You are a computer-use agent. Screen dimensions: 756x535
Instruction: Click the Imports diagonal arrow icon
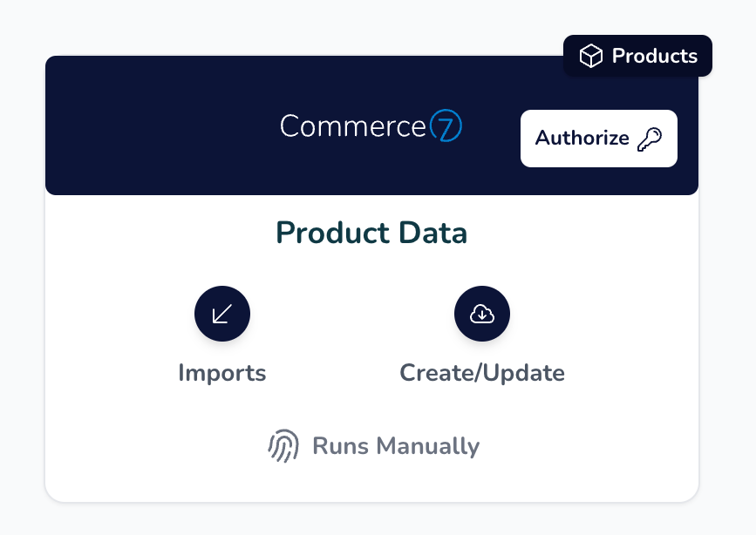pos(222,314)
